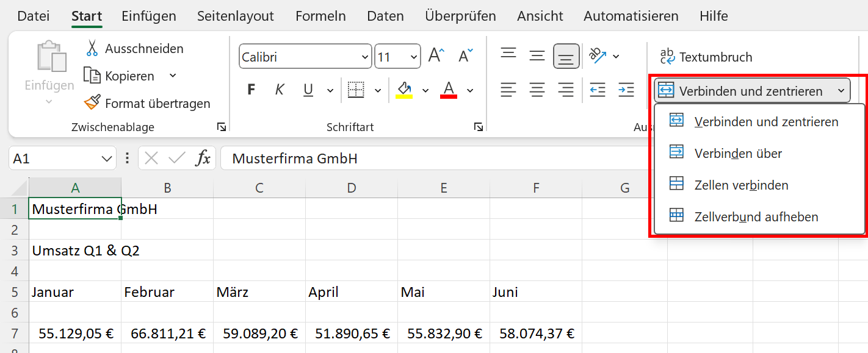The width and height of the screenshot is (868, 353).
Task: Open the borders dropdown arrow
Action: [378, 90]
